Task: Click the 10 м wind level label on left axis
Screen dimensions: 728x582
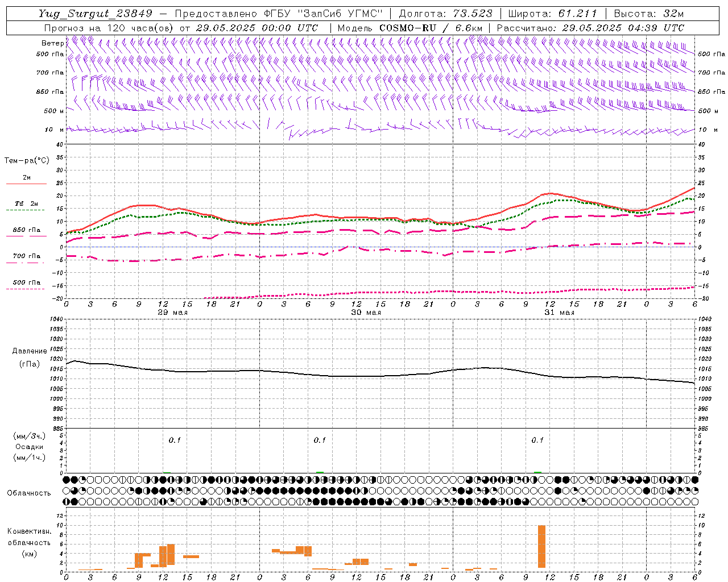Action: pyautogui.click(x=55, y=130)
